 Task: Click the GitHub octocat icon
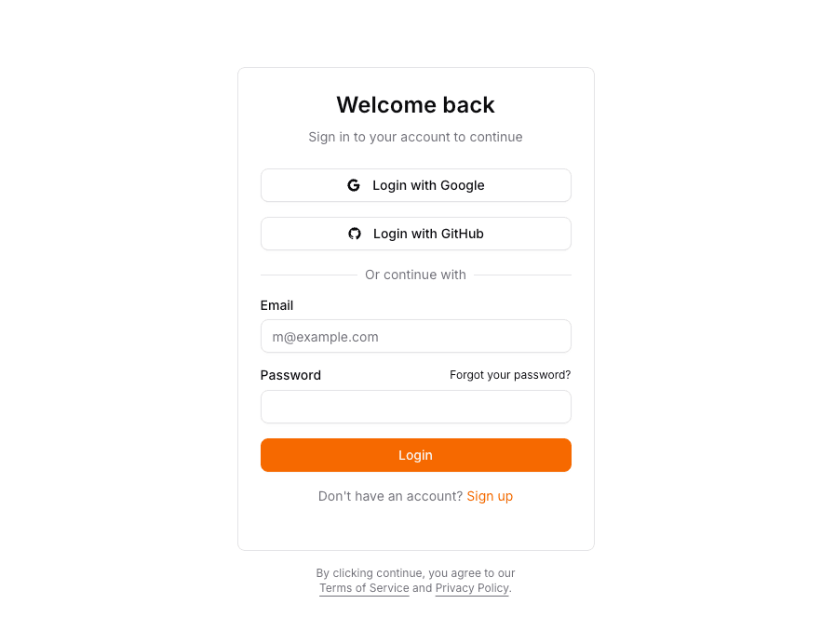tap(354, 234)
